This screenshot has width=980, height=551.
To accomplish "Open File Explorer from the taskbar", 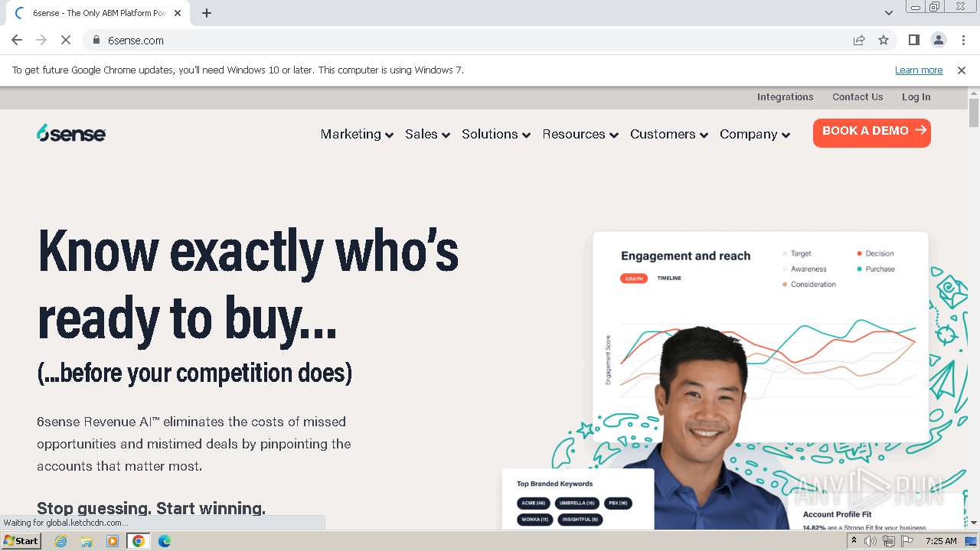I will tap(87, 541).
